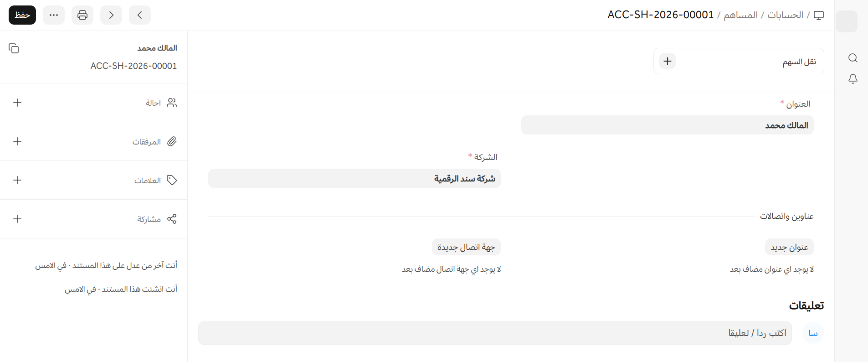Viewport: 868px width, 362px height.
Task: Click عنوان جديد new address button
Action: pyautogui.click(x=789, y=247)
